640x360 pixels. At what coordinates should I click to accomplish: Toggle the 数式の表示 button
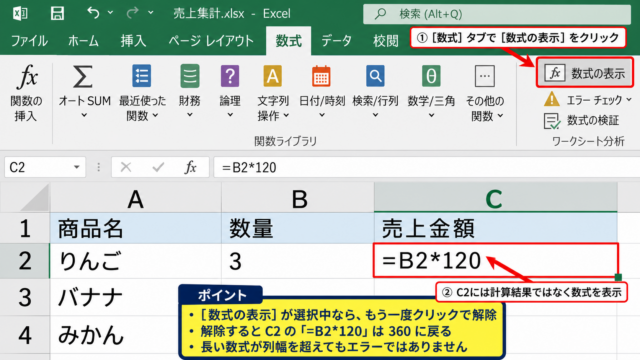coord(585,73)
